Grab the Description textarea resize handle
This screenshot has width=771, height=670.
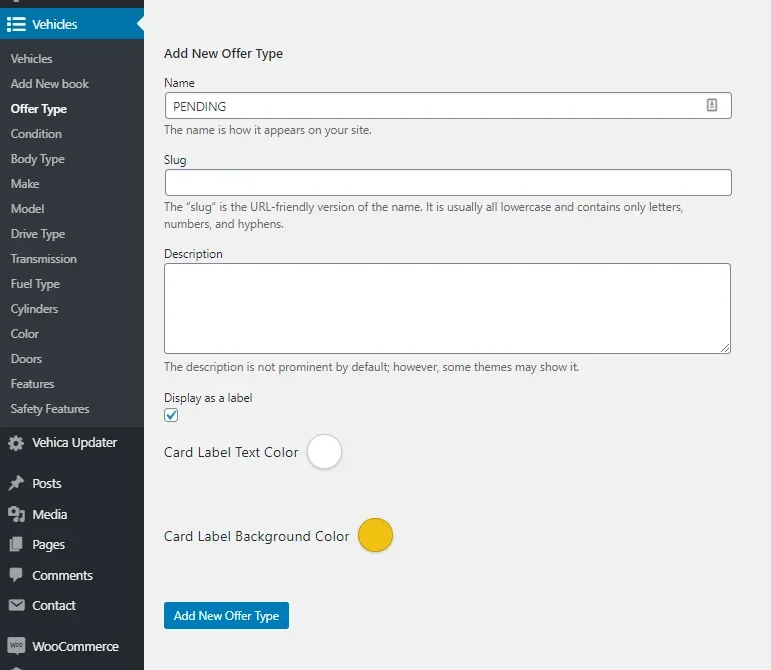pyautogui.click(x=725, y=348)
